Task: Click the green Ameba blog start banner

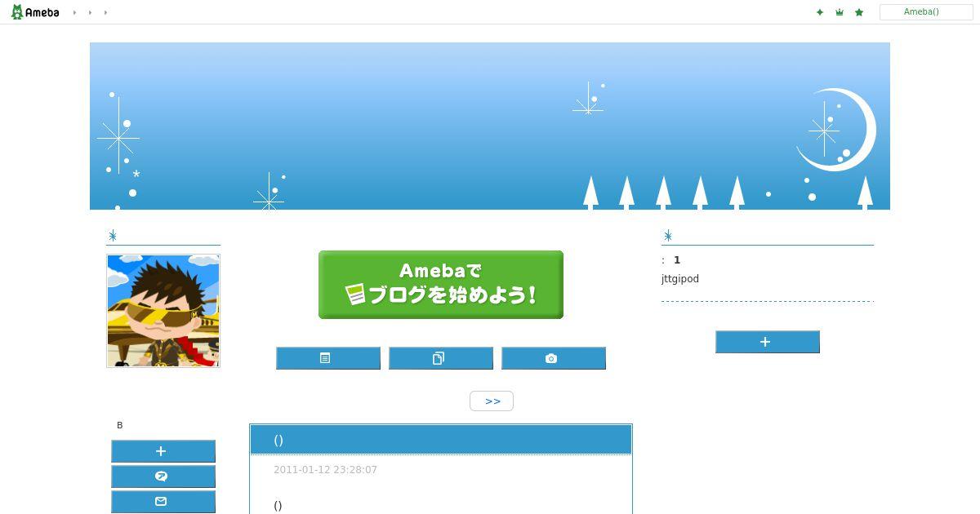Action: coord(441,285)
